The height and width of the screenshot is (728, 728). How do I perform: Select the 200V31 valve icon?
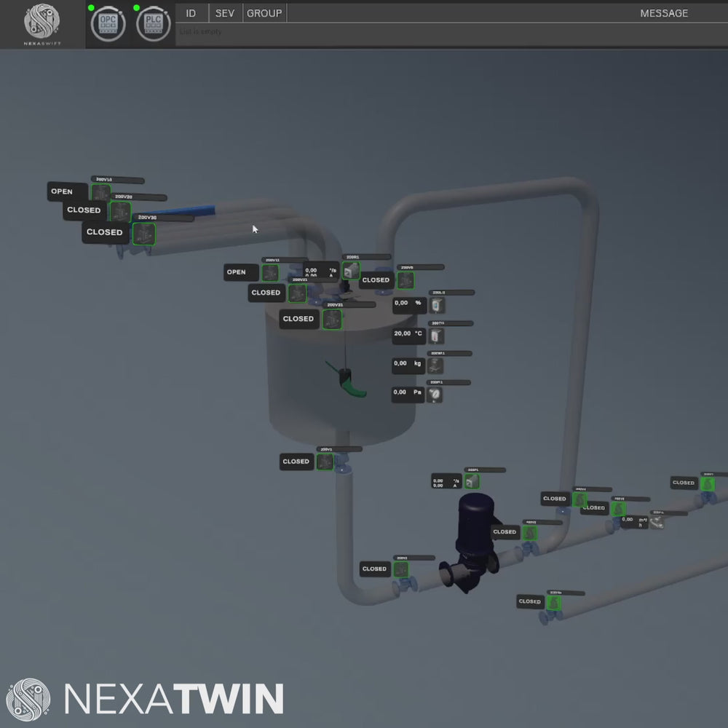point(332,320)
